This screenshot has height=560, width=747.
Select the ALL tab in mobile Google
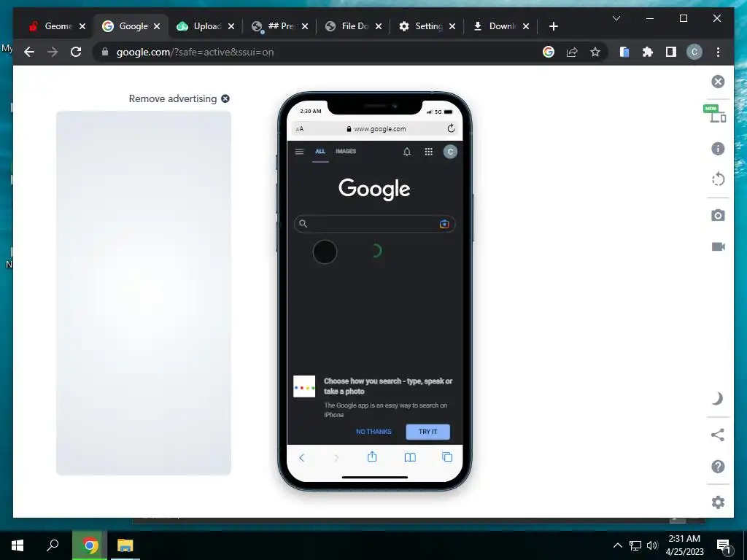[x=320, y=152]
